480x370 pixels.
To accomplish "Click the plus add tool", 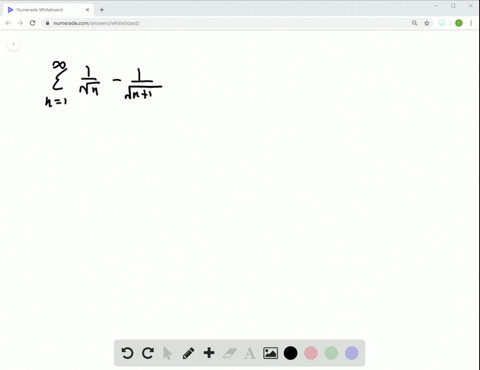I will coord(209,353).
